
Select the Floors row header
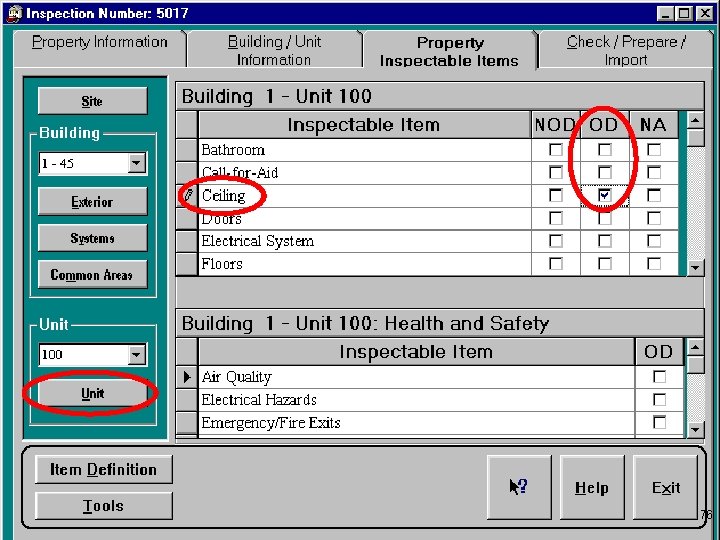187,264
